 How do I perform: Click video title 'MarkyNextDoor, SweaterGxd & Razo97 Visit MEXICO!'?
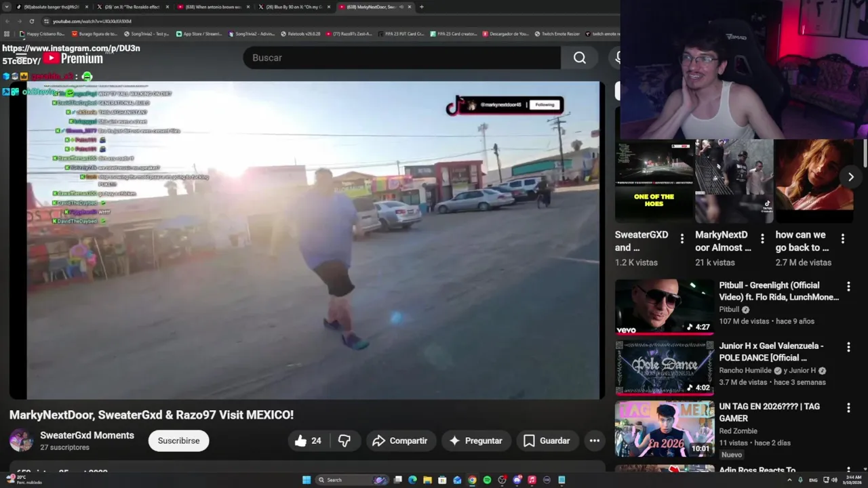151,415
